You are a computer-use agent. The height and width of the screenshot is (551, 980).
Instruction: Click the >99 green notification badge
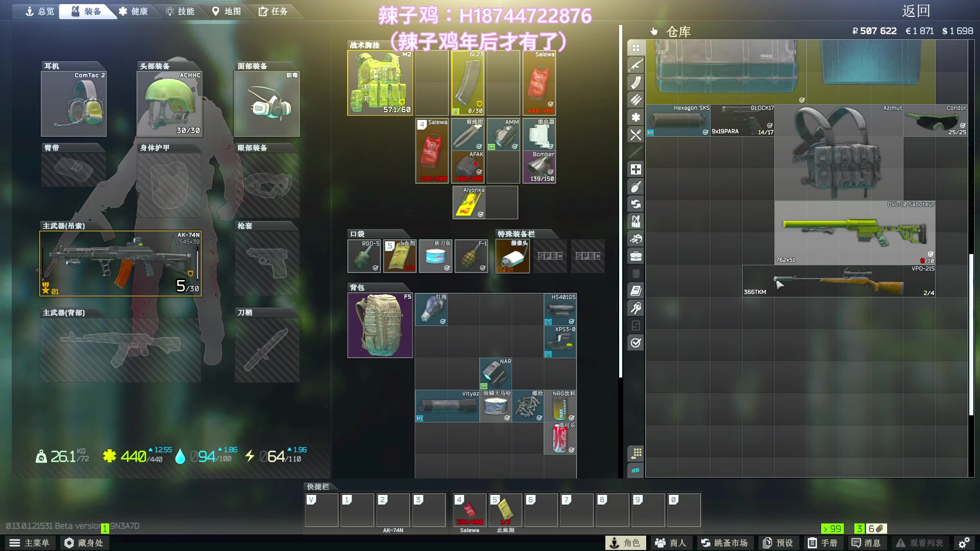(x=832, y=529)
